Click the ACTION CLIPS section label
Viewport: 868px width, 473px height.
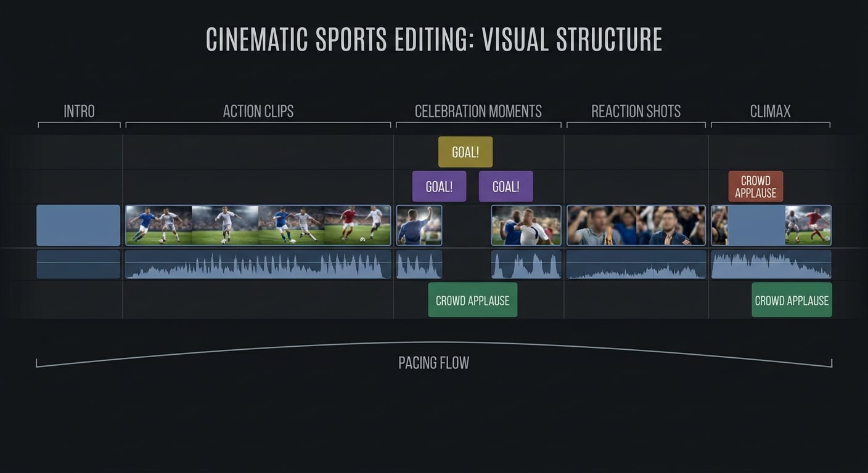tap(258, 111)
